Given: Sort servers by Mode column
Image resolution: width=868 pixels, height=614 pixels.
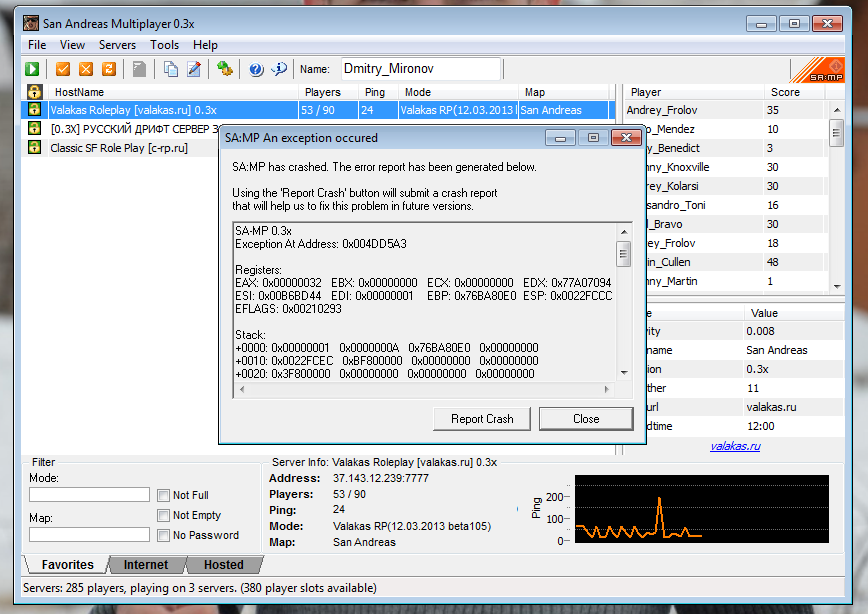Looking at the screenshot, I should (x=458, y=92).
